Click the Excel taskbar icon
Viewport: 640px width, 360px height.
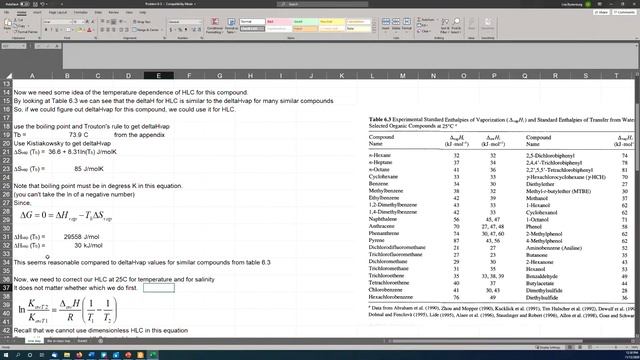point(153,355)
